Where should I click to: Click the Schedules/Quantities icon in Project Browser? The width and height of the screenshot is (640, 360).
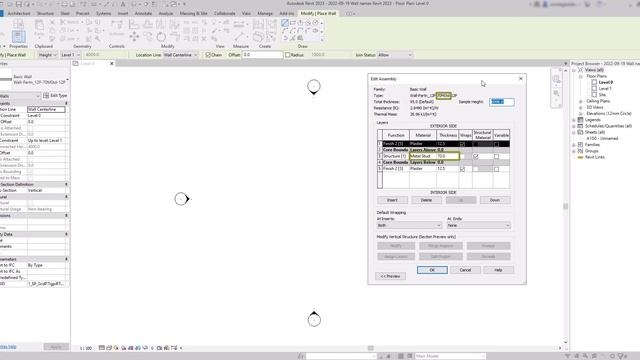(x=580, y=126)
